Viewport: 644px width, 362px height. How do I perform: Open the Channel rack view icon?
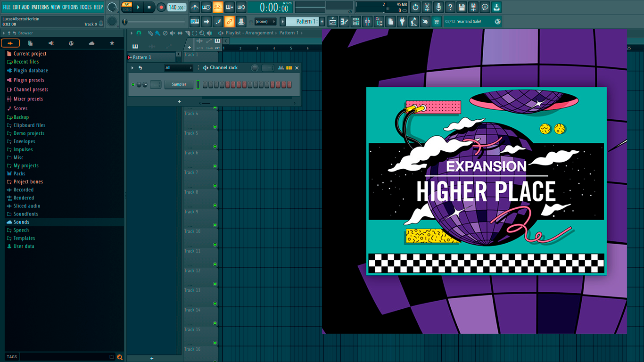(x=356, y=21)
